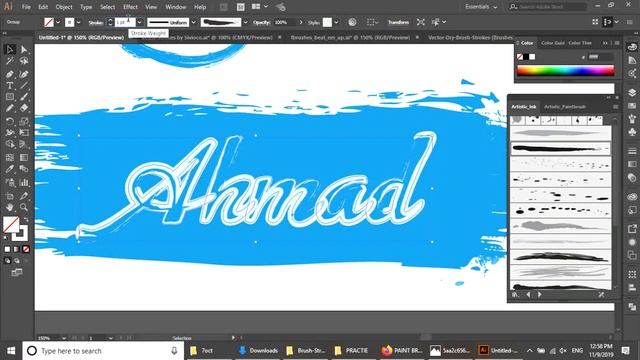Image resolution: width=640 pixels, height=360 pixels.
Task: Select the Lasso tool
Action: (x=24, y=61)
